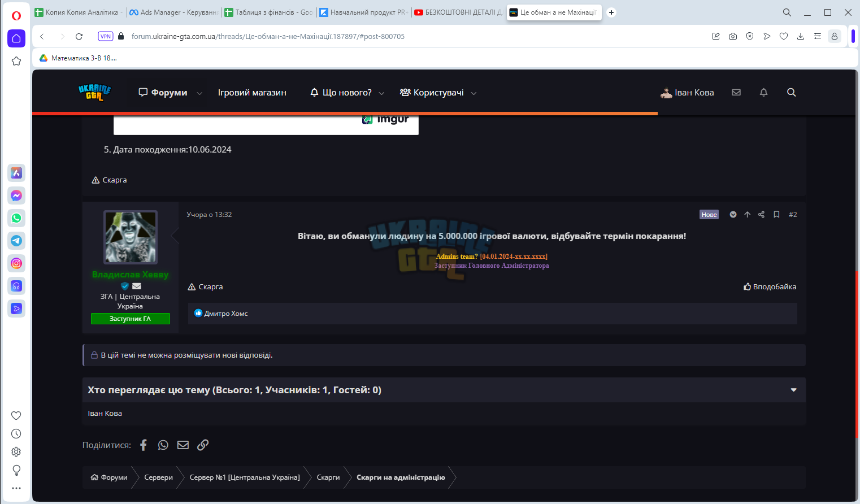Viewport: 860px width, 504px height.
Task: Open bookmarks star in sidebar
Action: pos(16,61)
